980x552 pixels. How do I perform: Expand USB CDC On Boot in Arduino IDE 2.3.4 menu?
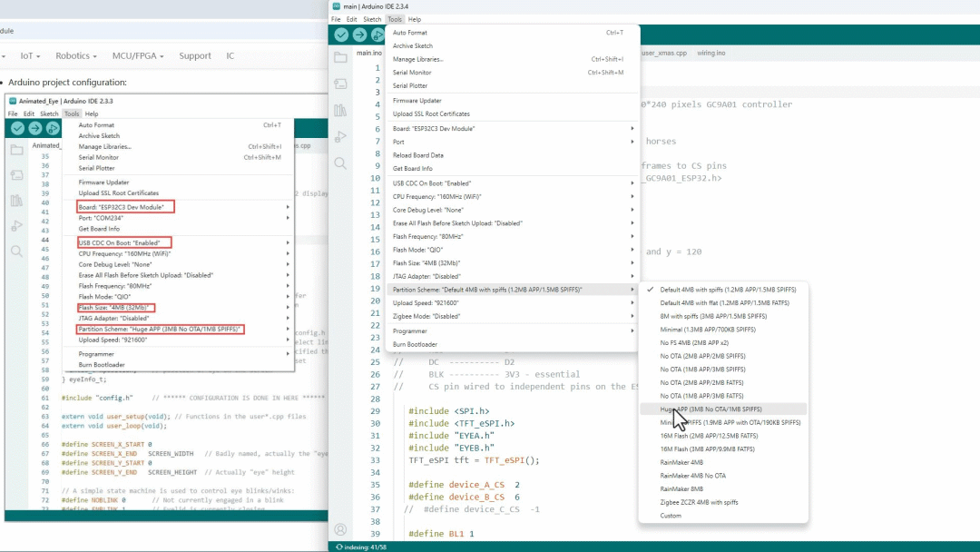pos(513,183)
